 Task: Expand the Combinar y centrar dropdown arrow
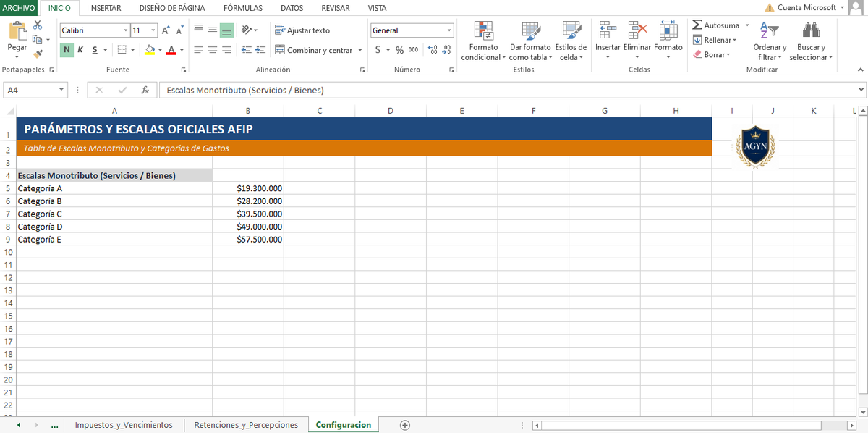[x=359, y=50]
